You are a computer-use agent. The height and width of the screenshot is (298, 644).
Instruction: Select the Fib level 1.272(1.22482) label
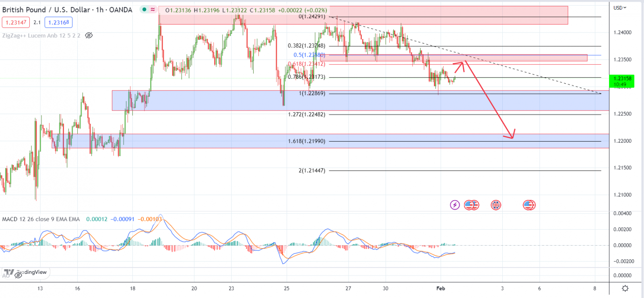pos(306,114)
